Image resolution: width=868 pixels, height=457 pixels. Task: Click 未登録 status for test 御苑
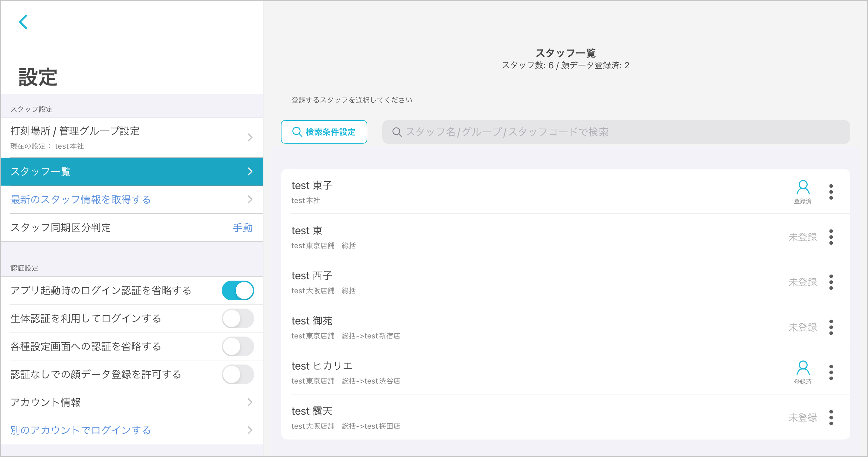[803, 327]
